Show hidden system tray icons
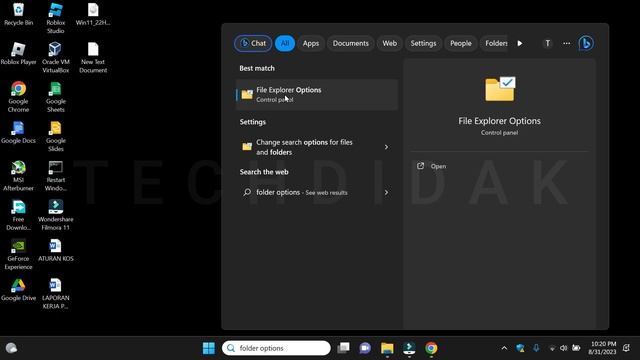The width and height of the screenshot is (640, 360). [504, 348]
